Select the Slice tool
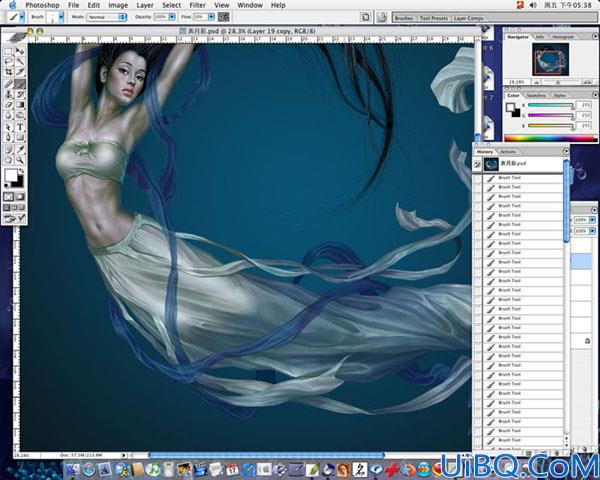The height and width of the screenshot is (480, 600). point(20,72)
